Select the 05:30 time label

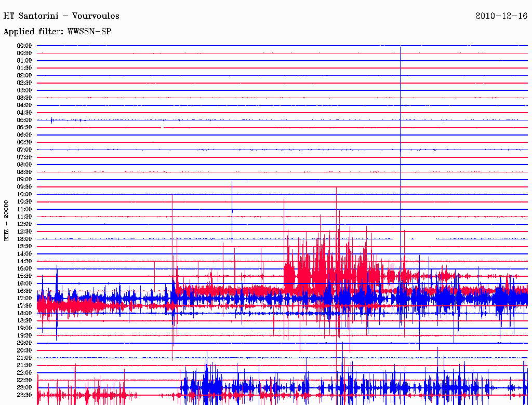tap(24, 128)
